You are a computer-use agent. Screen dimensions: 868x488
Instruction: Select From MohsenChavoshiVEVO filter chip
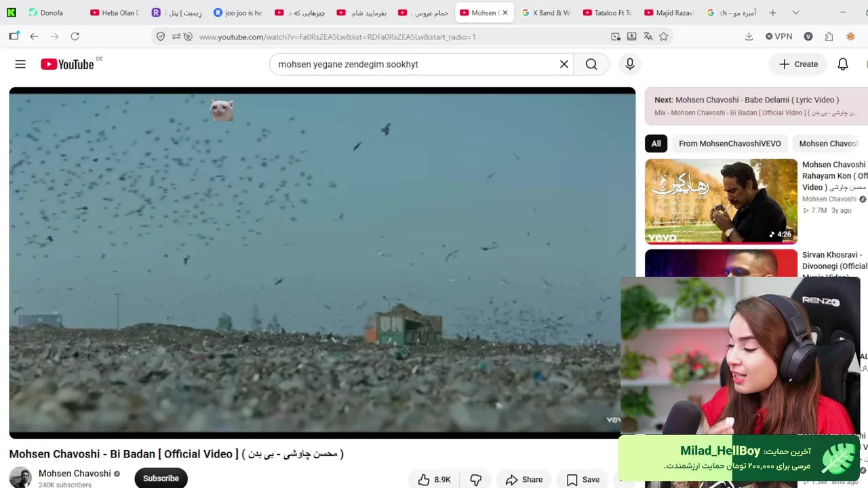(x=730, y=144)
